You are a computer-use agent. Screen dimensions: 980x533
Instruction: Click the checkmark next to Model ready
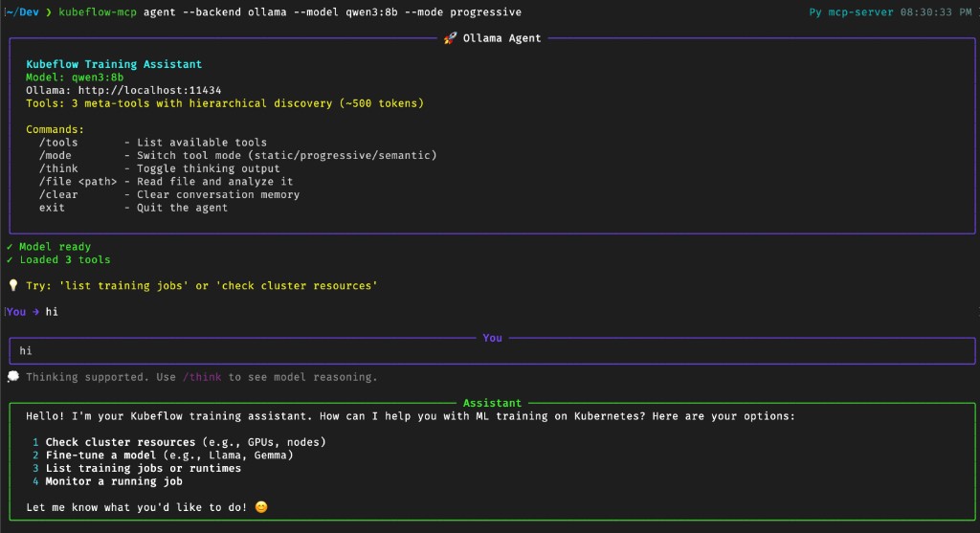pos(10,247)
